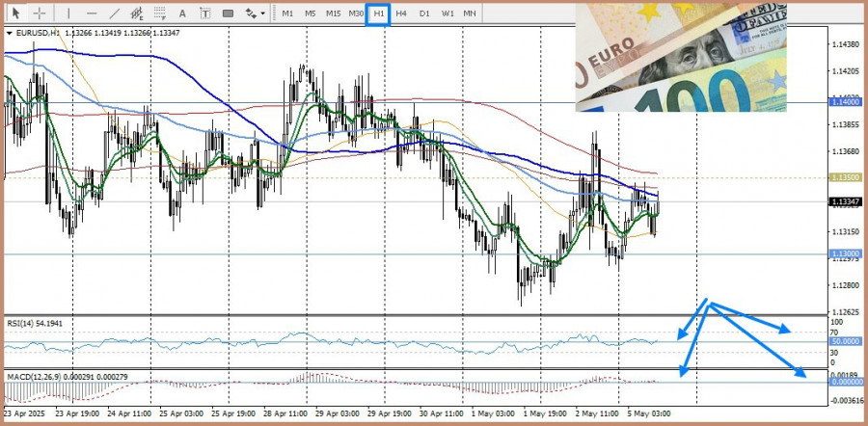This screenshot has height=426, width=868.
Task: Activate the crosshair tool
Action: pos(40,13)
